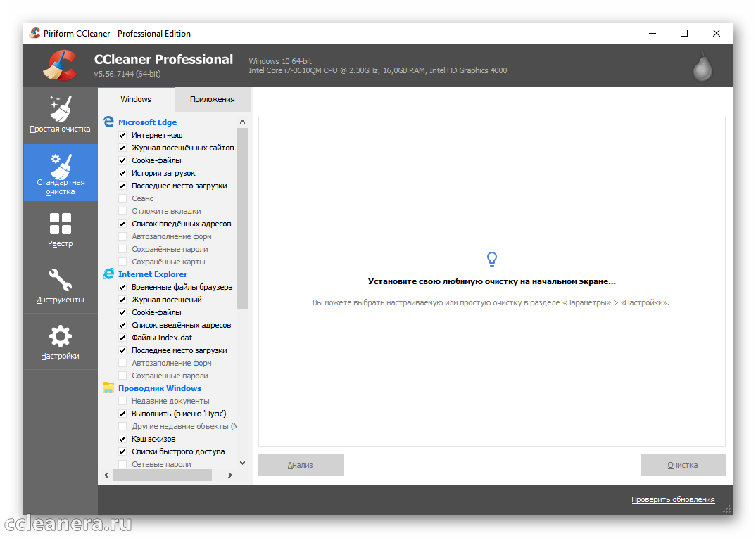The height and width of the screenshot is (538, 756).
Task: Enable Internet Explorer Автозаполнение форм checkbox
Action: pyautogui.click(x=122, y=363)
